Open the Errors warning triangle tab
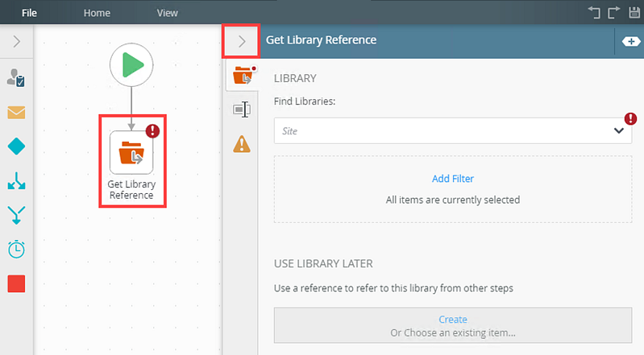Screen dimensions: 644x355 242,144
